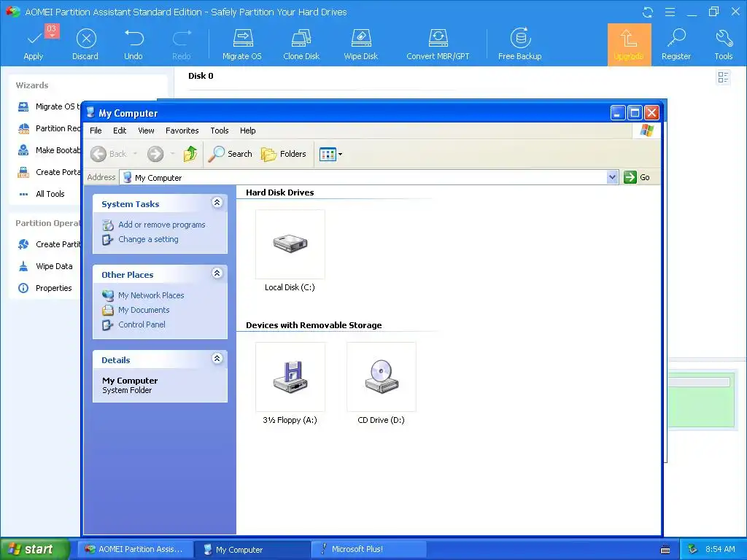Apply the pending AOMEI operations
This screenshot has height=560, width=747.
pyautogui.click(x=34, y=44)
